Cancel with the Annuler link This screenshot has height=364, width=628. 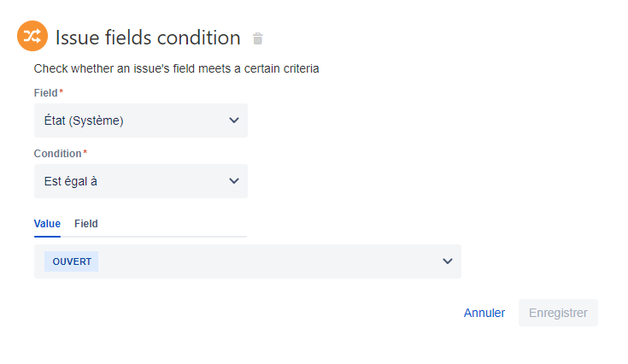coord(484,313)
